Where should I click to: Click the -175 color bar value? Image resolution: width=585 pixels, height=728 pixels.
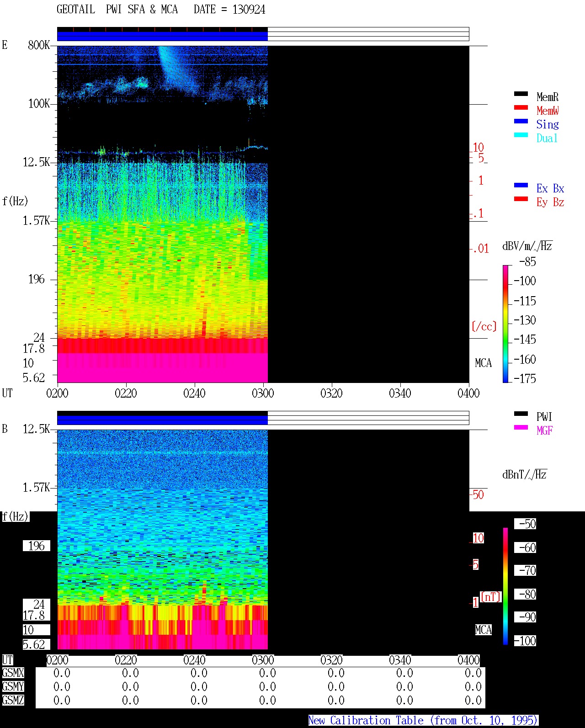(525, 378)
